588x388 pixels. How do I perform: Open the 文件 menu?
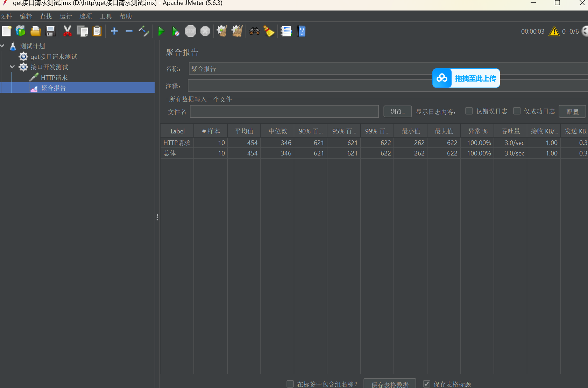pos(6,16)
